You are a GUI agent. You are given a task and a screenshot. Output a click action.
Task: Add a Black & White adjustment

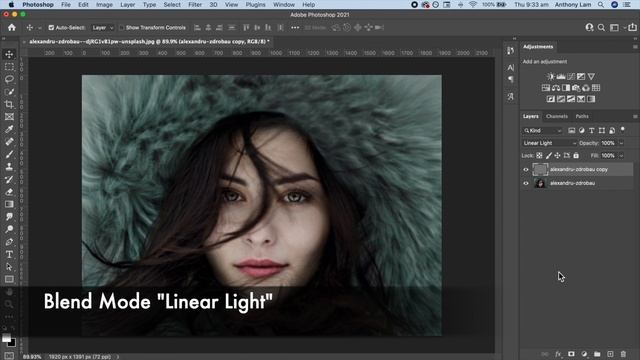coord(566,88)
